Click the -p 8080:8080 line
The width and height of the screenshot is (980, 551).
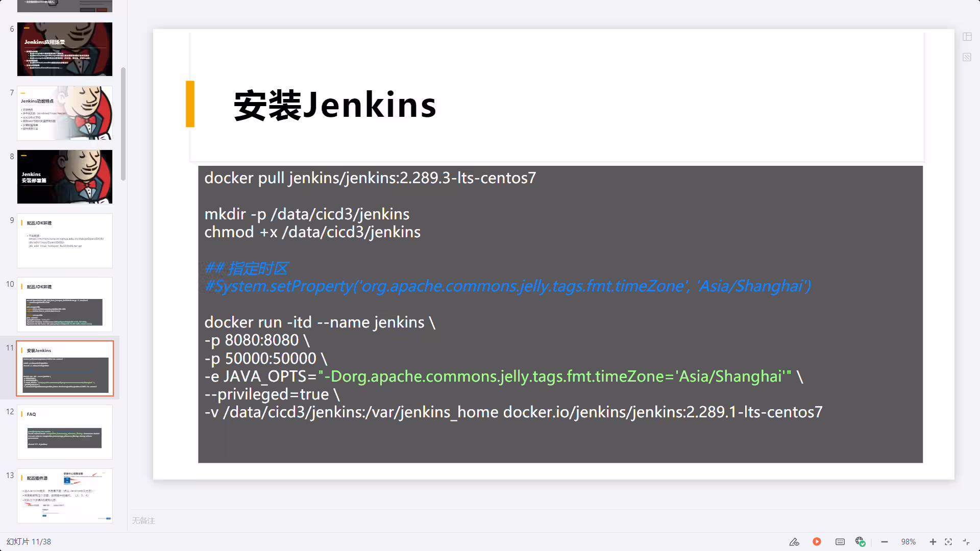[257, 340]
